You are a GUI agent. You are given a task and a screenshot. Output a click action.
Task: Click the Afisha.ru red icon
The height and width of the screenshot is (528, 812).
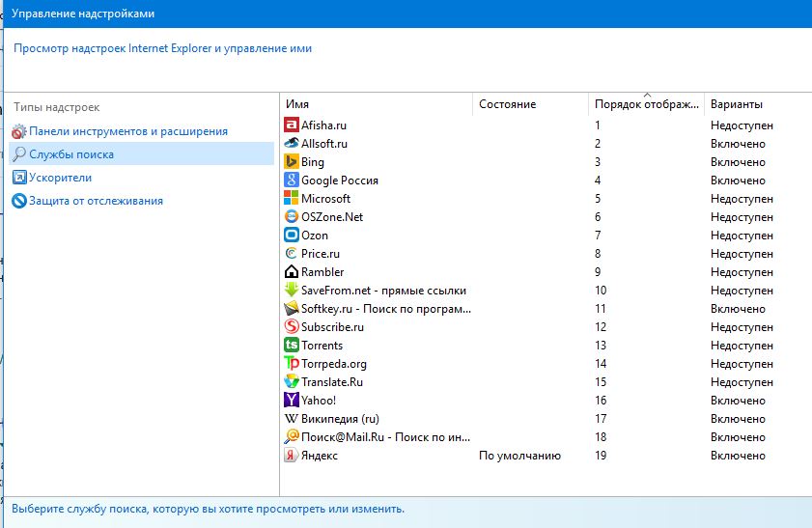coord(292,125)
